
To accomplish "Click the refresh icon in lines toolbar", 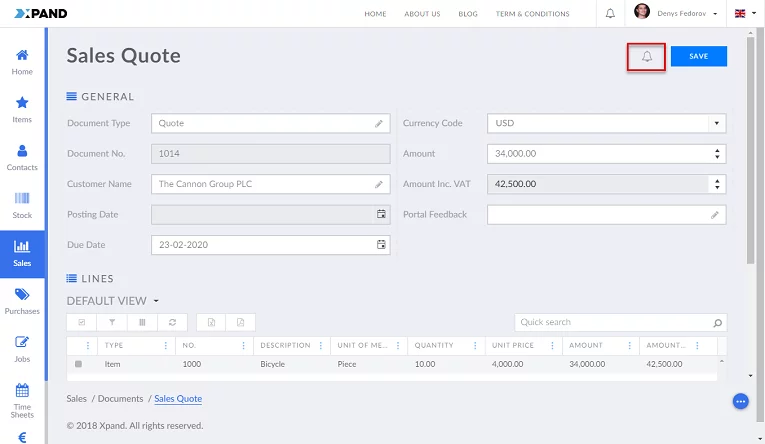I will pos(172,322).
